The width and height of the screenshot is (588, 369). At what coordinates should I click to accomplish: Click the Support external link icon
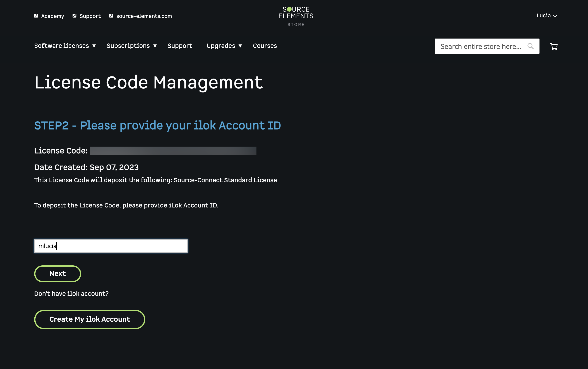[74, 16]
